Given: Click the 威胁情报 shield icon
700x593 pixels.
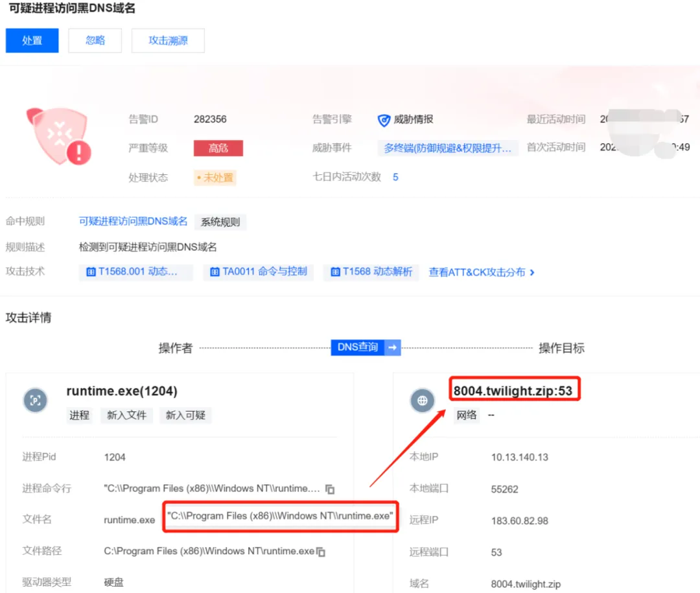Looking at the screenshot, I should tap(384, 120).
